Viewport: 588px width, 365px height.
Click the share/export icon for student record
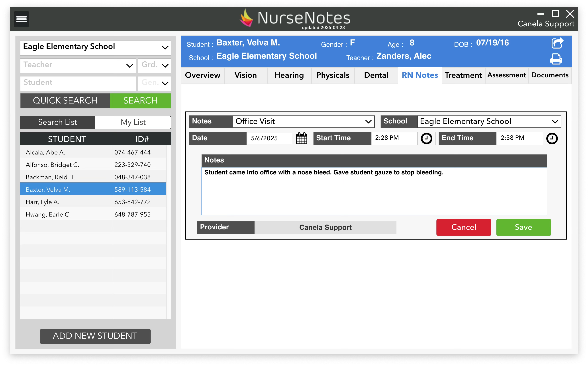(557, 43)
